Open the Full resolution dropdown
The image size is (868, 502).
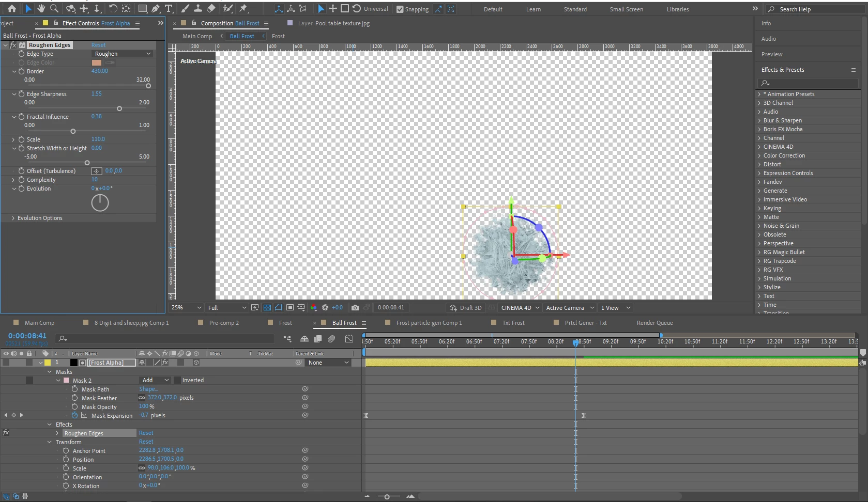pos(227,307)
